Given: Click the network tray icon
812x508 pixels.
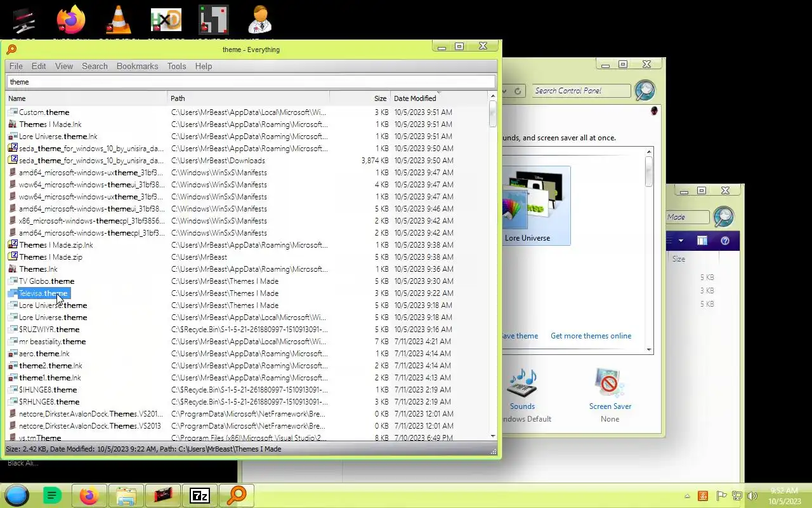Looking at the screenshot, I should click(x=737, y=496).
